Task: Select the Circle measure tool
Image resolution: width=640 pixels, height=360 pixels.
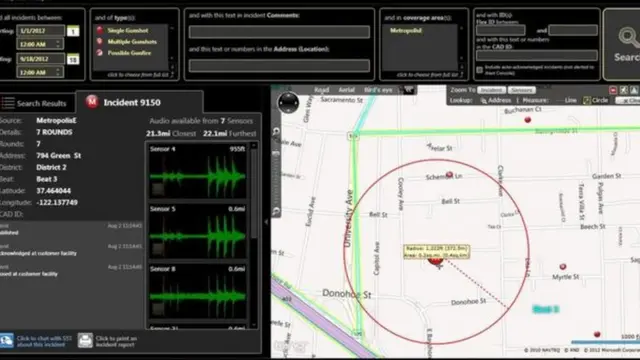Action: pyautogui.click(x=596, y=100)
